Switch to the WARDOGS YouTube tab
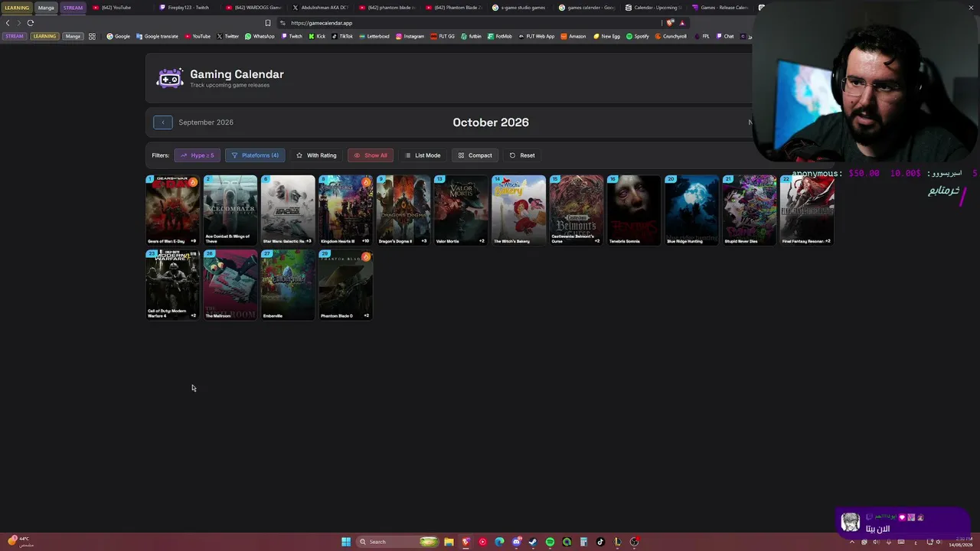This screenshot has width=980, height=551. 254,8
